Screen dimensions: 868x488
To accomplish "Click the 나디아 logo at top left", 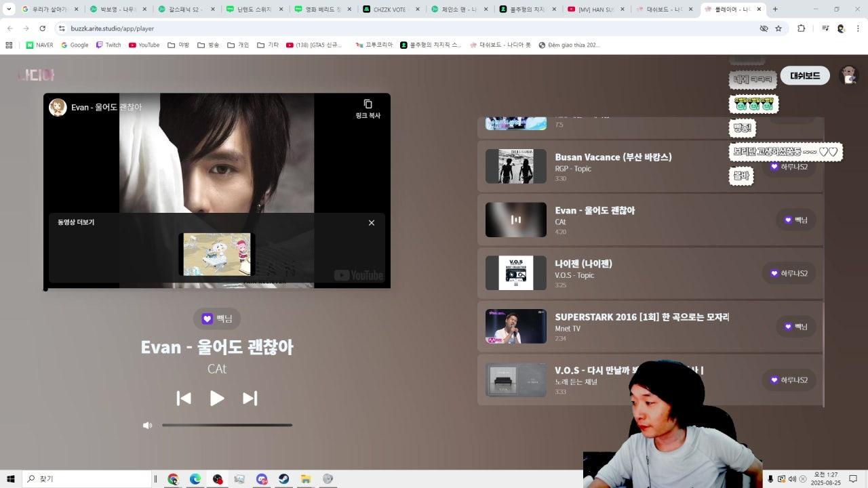I will tap(35, 75).
